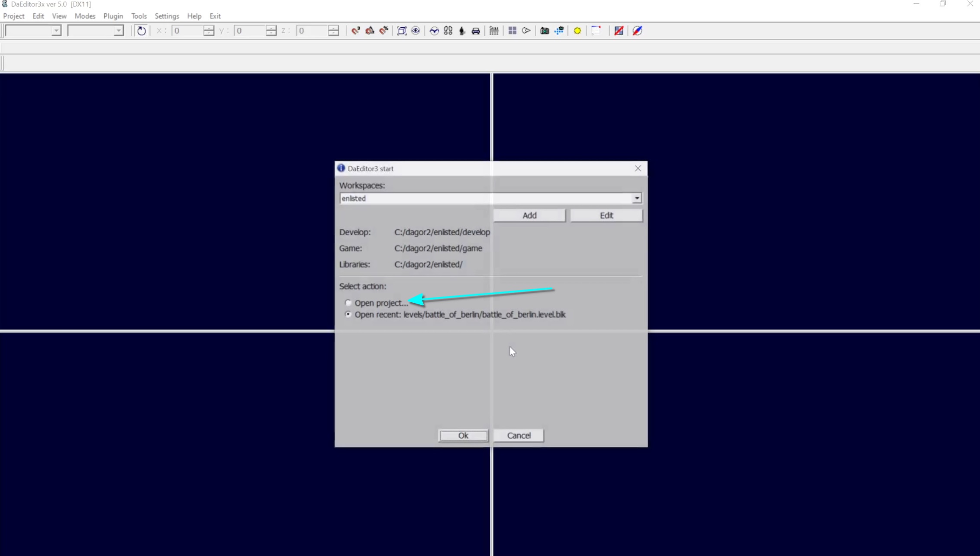Click the circular refresh arrow icon
This screenshot has width=980, height=556.
pyautogui.click(x=141, y=31)
